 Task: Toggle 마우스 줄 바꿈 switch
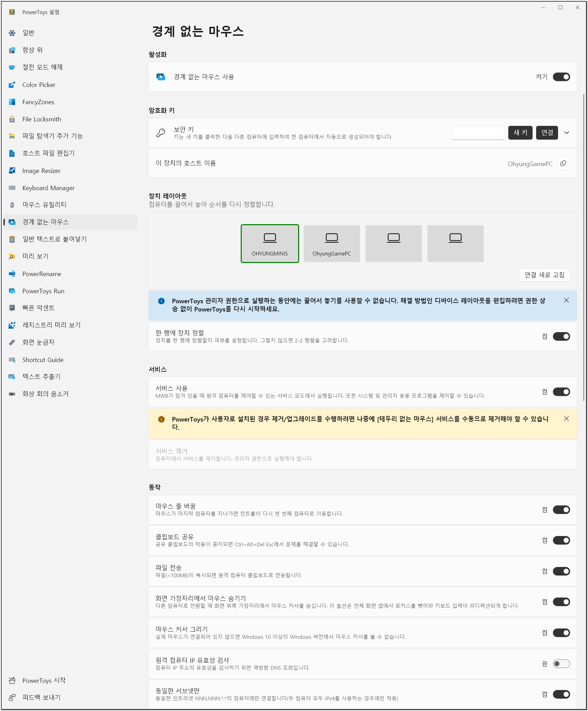pos(561,510)
